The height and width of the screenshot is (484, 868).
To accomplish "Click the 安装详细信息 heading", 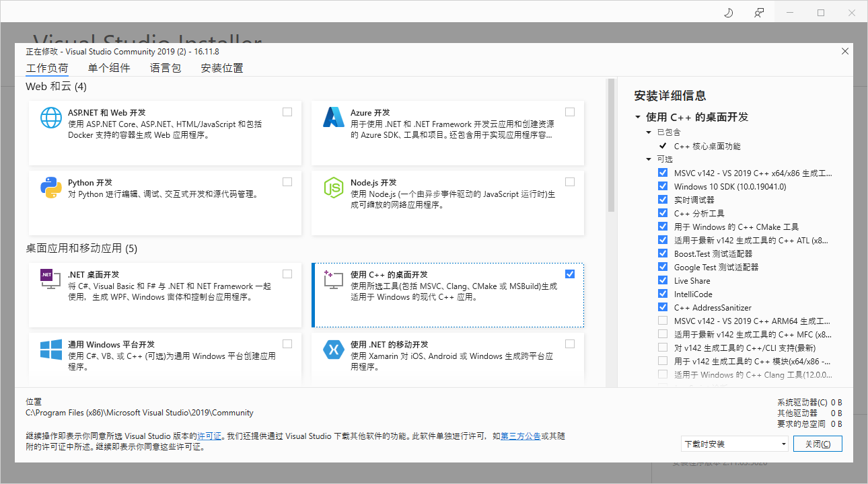I will coord(670,95).
